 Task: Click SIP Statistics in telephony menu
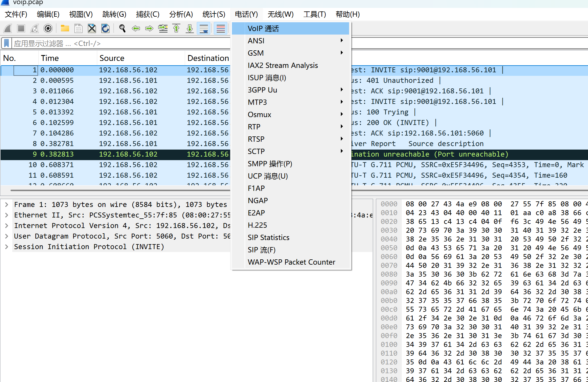click(268, 237)
